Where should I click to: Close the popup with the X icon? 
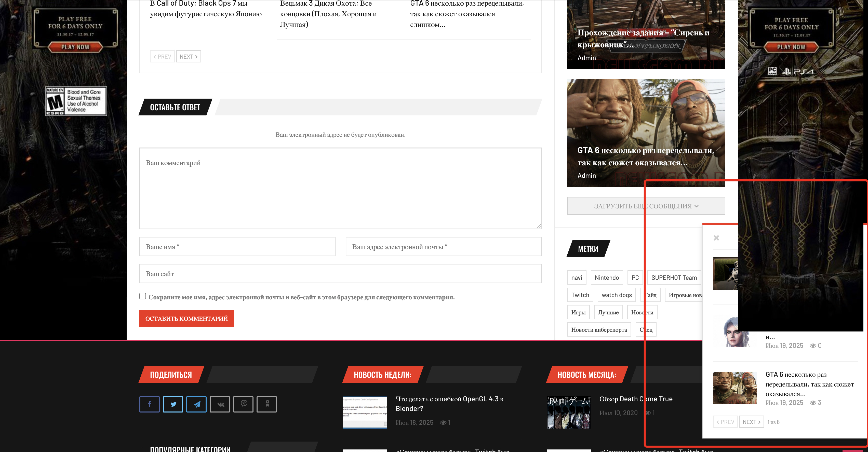tap(716, 238)
